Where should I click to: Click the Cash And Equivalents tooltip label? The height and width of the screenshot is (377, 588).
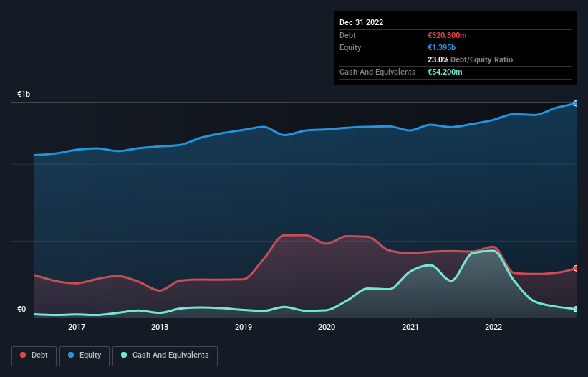pyautogui.click(x=377, y=72)
